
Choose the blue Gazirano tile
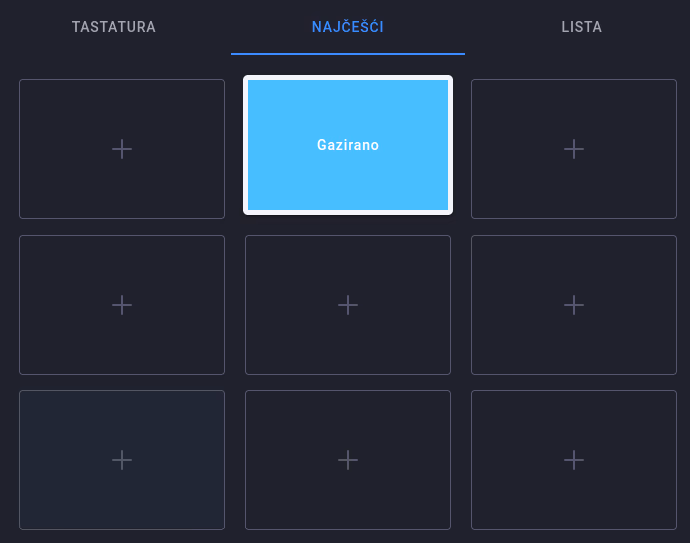(348, 145)
